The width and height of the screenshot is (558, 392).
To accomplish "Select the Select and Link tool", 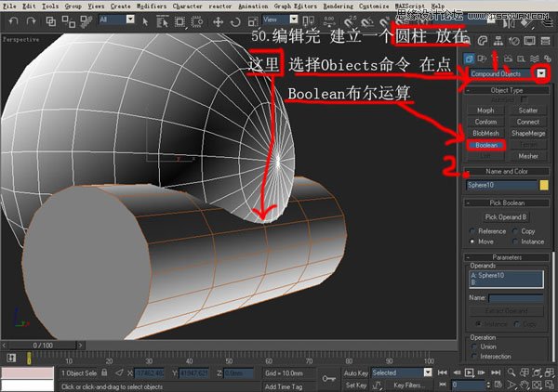I will tap(50, 21).
